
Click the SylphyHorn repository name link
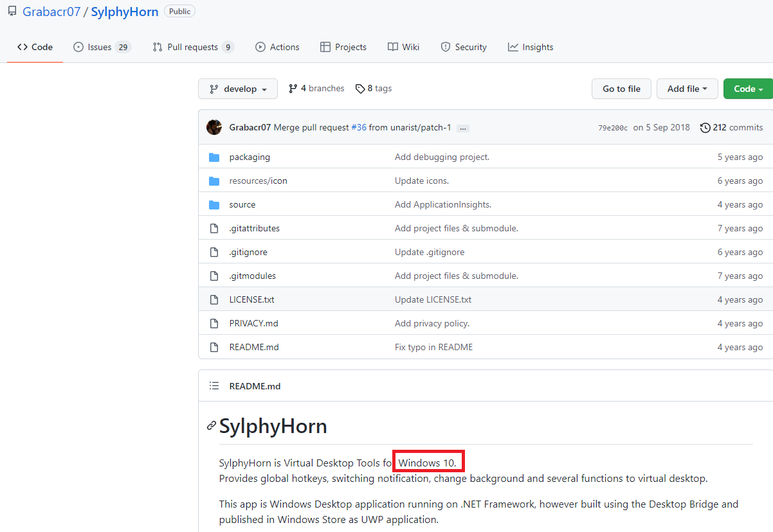tap(125, 12)
